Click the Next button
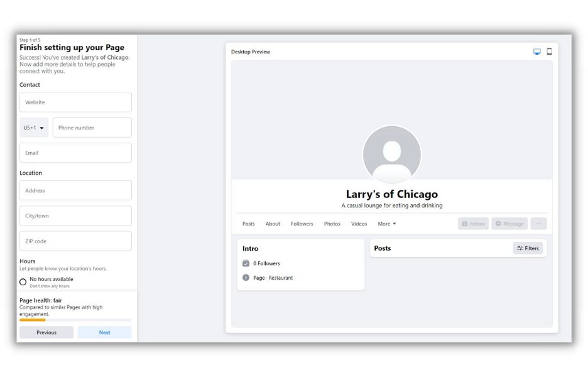 (x=104, y=332)
